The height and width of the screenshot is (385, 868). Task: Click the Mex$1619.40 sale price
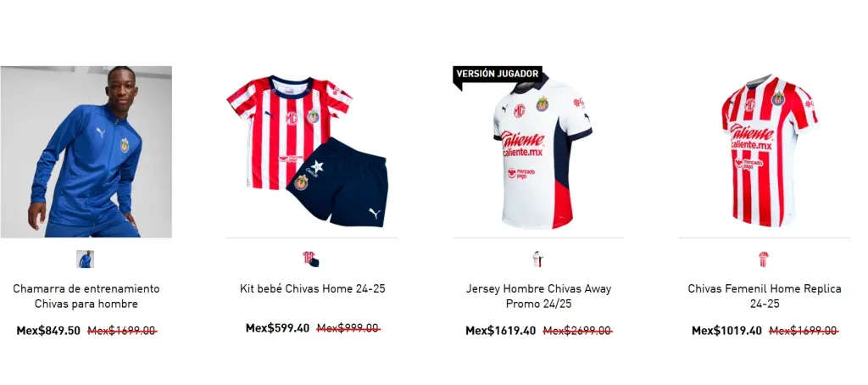[x=500, y=331]
